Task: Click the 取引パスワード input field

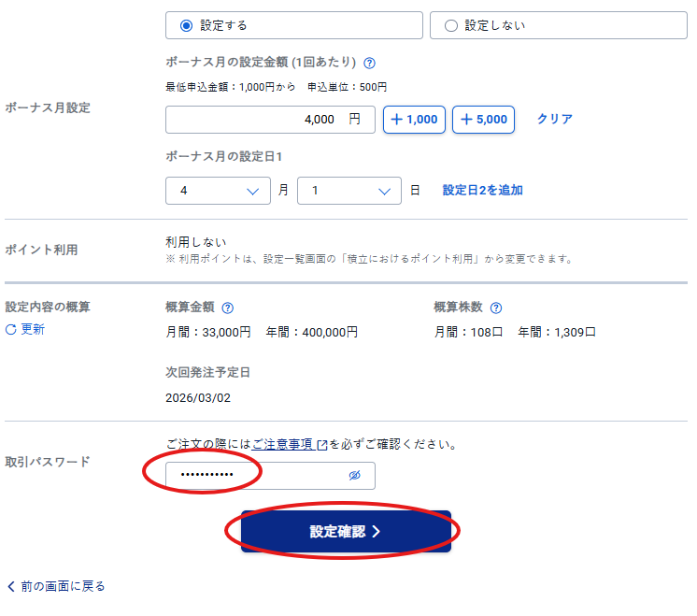Action: click(270, 476)
